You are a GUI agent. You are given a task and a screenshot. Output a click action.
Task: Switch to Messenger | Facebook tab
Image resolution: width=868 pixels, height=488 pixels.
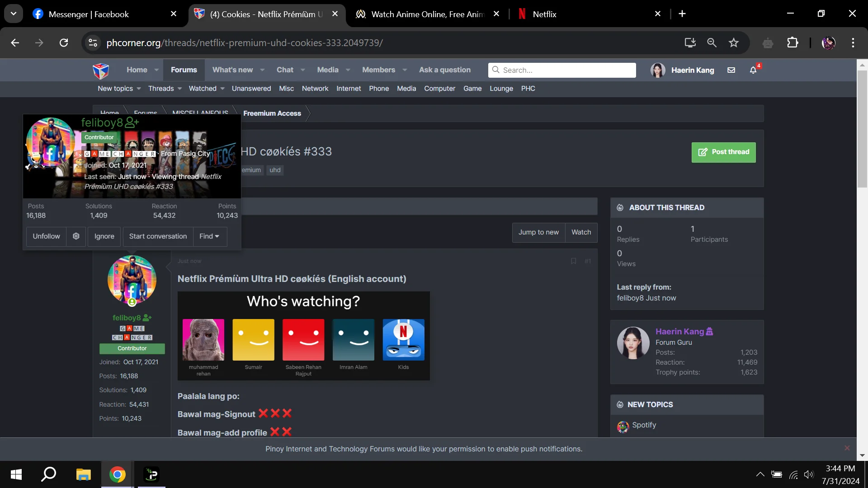click(x=103, y=14)
